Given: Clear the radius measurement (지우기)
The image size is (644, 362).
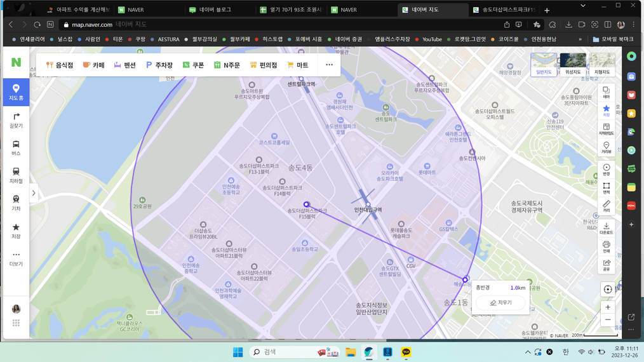Looking at the screenshot, I should pyautogui.click(x=500, y=303).
